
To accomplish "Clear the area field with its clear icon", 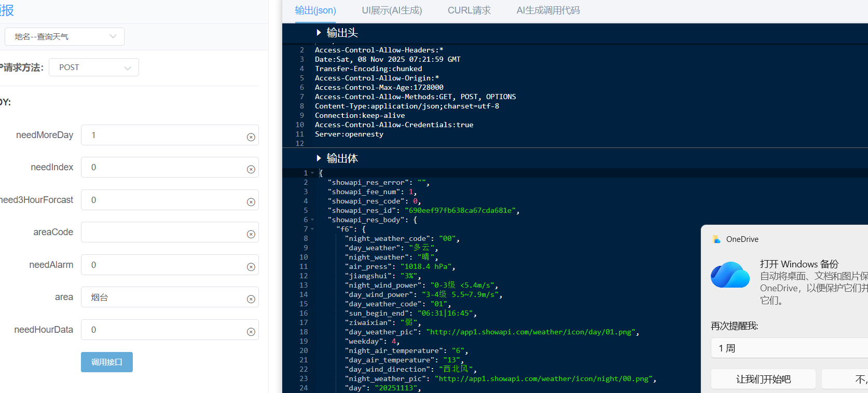I will tap(251, 299).
